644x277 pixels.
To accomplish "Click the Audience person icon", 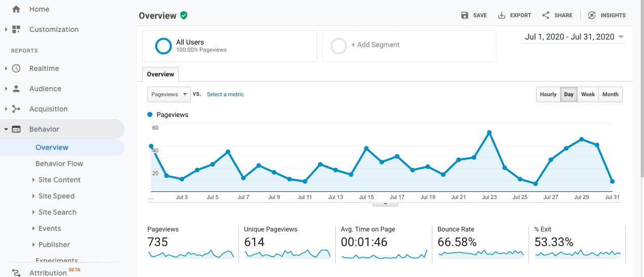I will coord(16,89).
